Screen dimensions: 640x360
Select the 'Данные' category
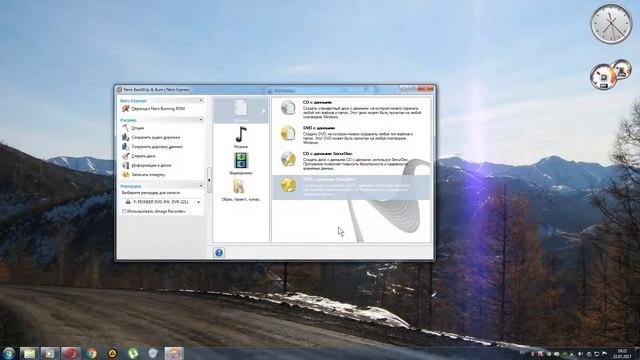click(x=241, y=110)
